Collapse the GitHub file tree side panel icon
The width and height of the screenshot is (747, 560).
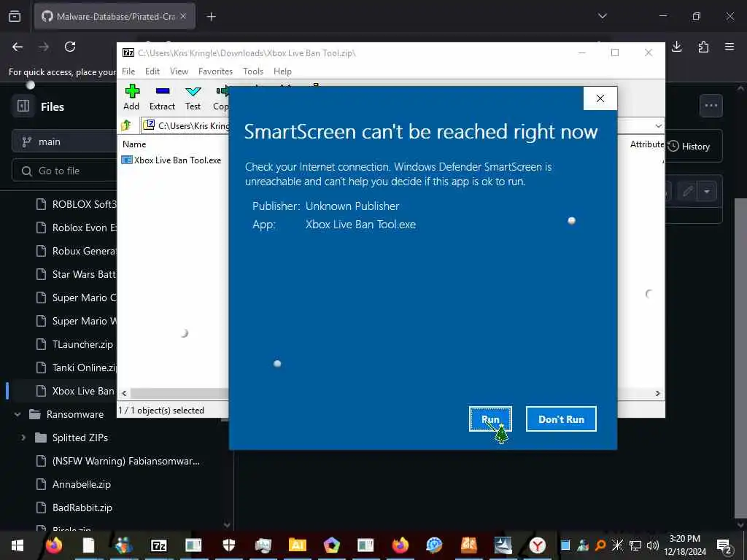pos(23,106)
